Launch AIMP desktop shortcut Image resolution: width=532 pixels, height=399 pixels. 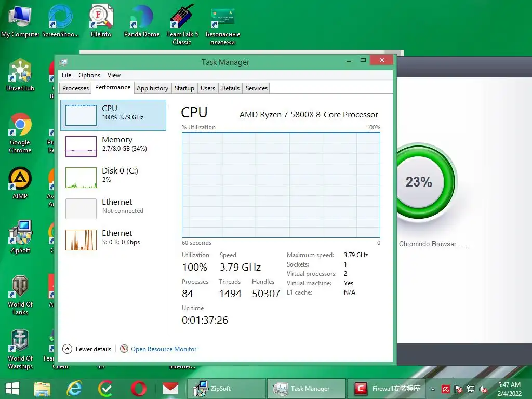click(20, 182)
